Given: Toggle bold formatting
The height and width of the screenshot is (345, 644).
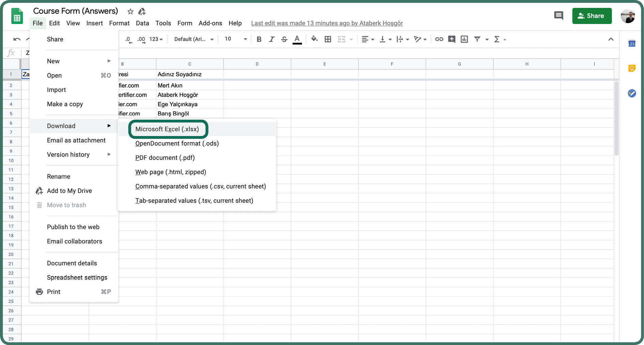Looking at the screenshot, I should (x=259, y=39).
